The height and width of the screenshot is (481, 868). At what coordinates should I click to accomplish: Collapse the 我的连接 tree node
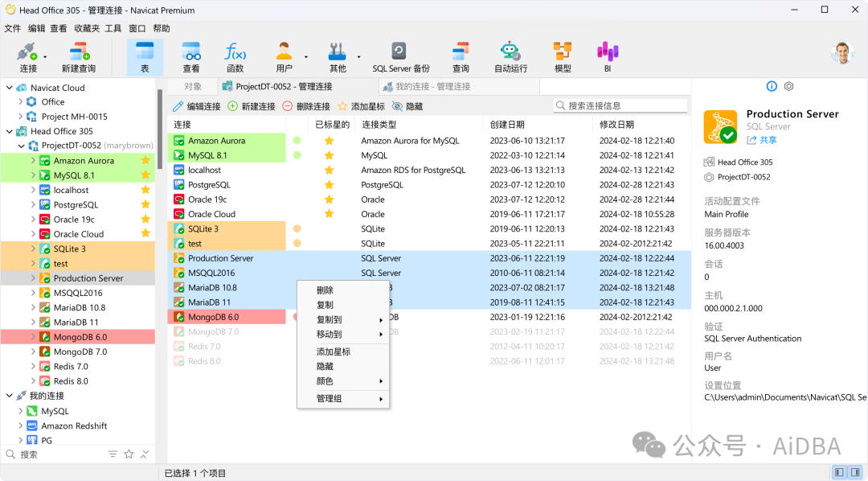10,396
